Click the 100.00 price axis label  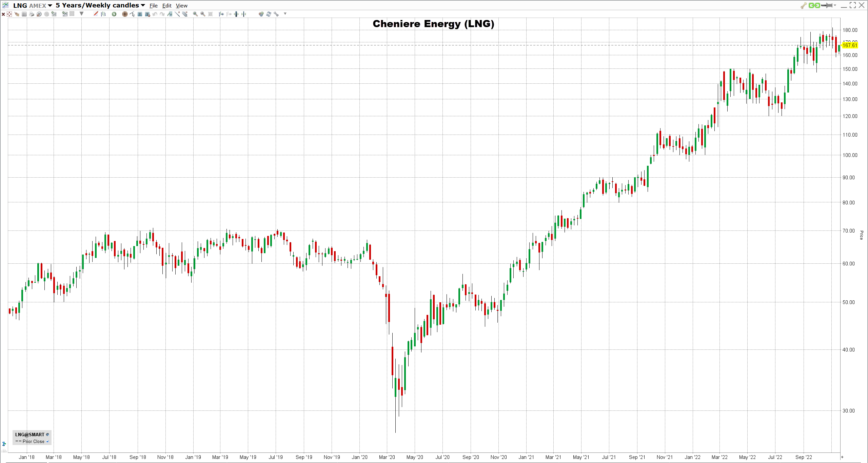tap(850, 155)
